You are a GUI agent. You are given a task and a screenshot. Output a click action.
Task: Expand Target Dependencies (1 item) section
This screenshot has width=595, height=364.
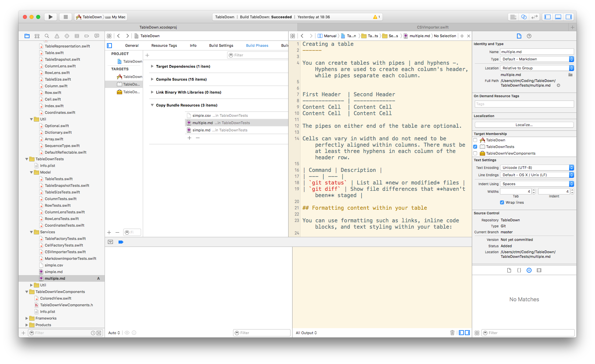coord(152,66)
